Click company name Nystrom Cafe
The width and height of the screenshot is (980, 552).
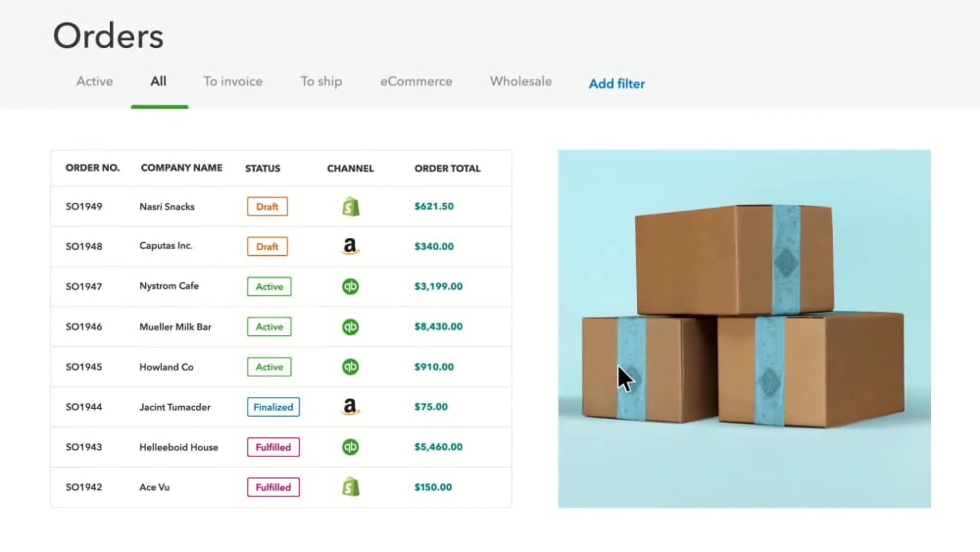click(169, 285)
